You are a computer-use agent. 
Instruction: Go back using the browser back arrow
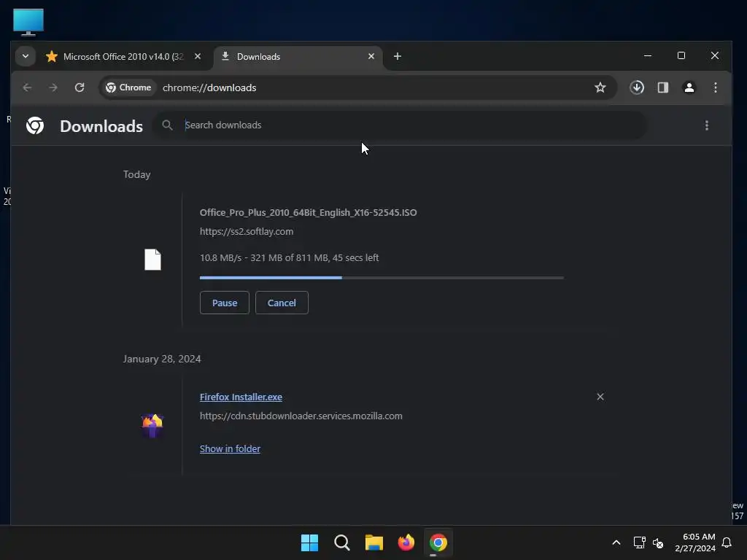(27, 87)
